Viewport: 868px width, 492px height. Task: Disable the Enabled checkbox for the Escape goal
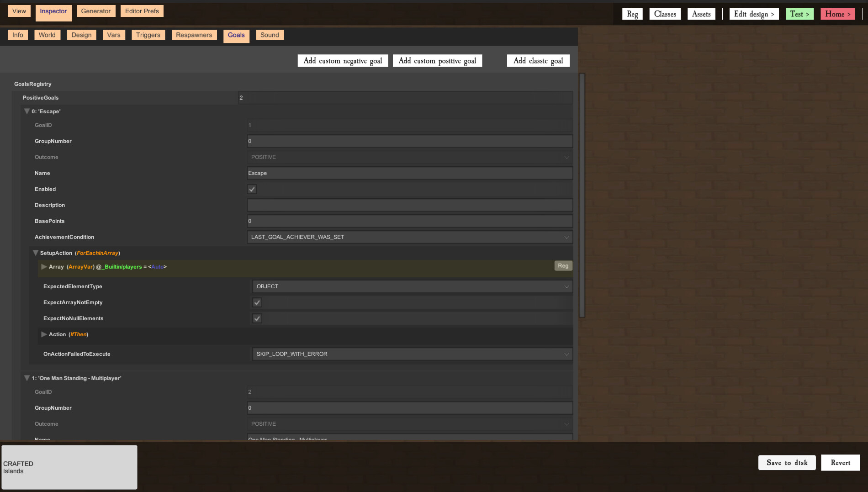[x=252, y=189]
